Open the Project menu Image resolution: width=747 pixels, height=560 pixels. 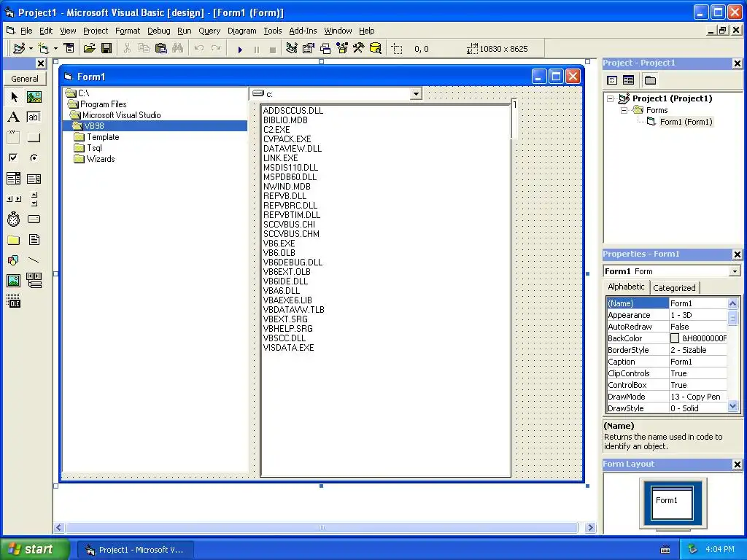(96, 31)
